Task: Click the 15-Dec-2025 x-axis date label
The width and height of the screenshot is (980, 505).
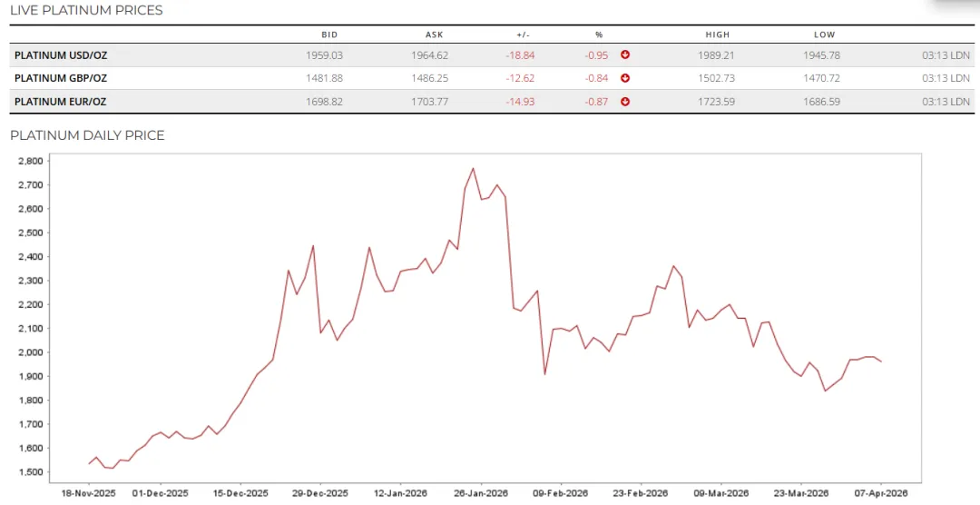Action: click(240, 493)
